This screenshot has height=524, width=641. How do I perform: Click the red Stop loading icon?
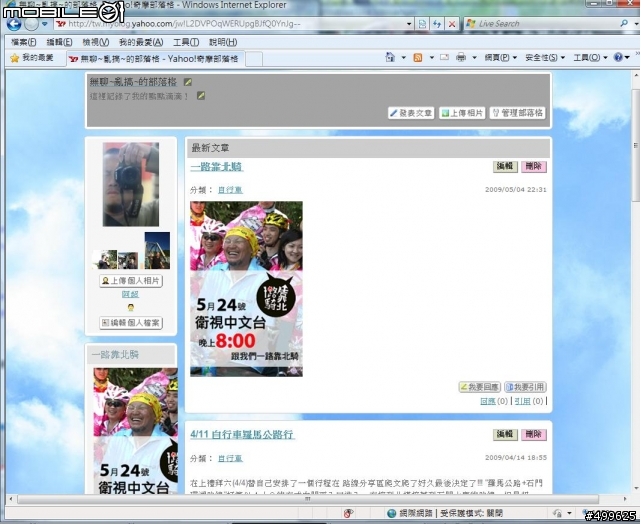tap(452, 24)
